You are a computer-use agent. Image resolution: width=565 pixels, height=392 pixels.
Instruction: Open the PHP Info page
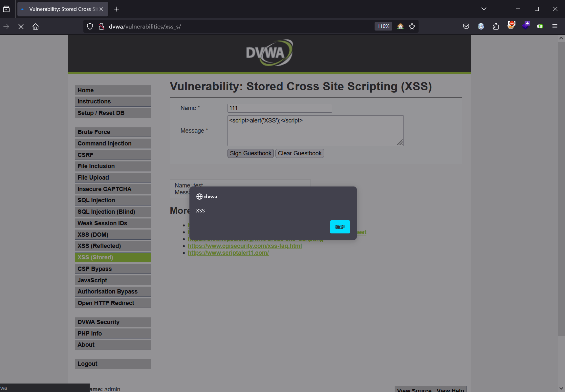[113, 334]
